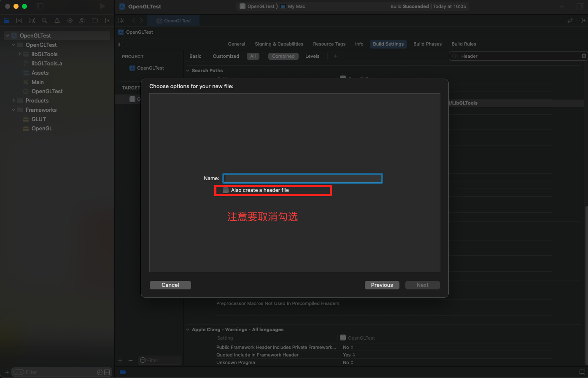The height and width of the screenshot is (378, 588).
Task: Toggle editor review swap arrows icon
Action: click(570, 20)
